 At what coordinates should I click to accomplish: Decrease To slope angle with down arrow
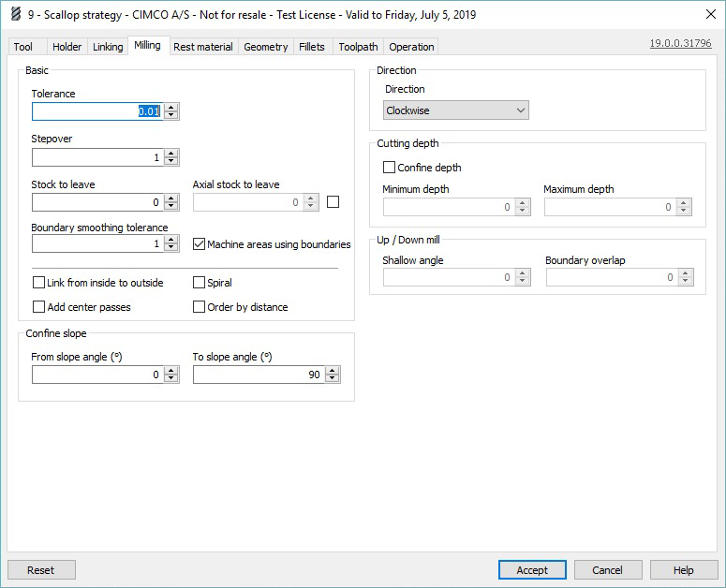point(333,379)
